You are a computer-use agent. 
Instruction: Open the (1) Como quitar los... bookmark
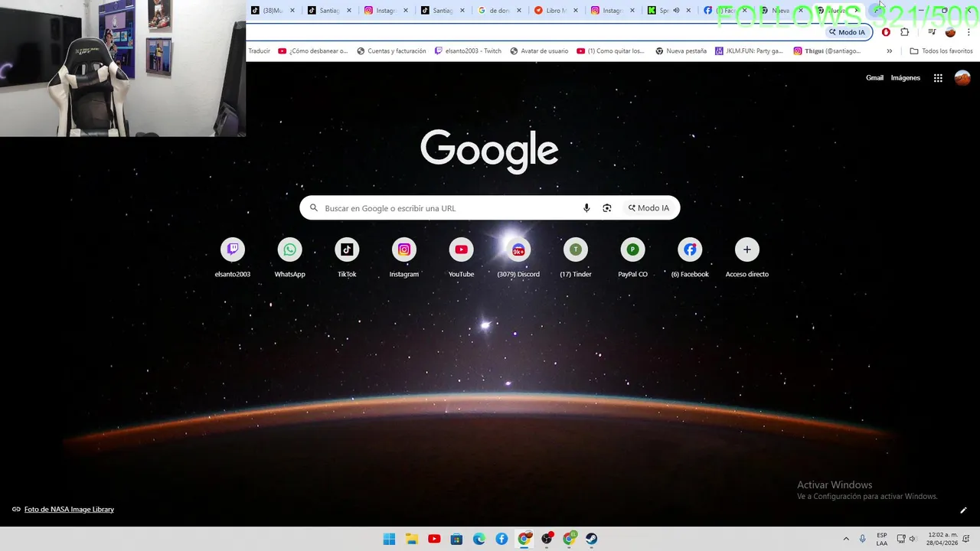click(x=610, y=51)
